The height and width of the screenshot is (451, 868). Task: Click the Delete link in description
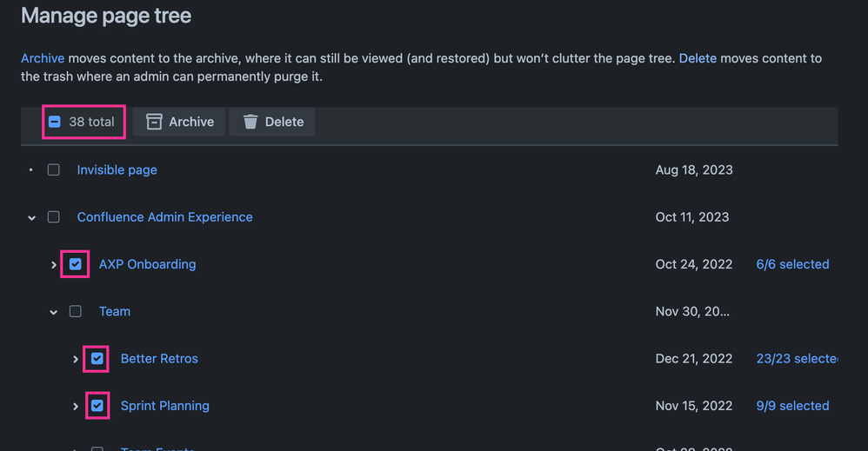click(698, 58)
